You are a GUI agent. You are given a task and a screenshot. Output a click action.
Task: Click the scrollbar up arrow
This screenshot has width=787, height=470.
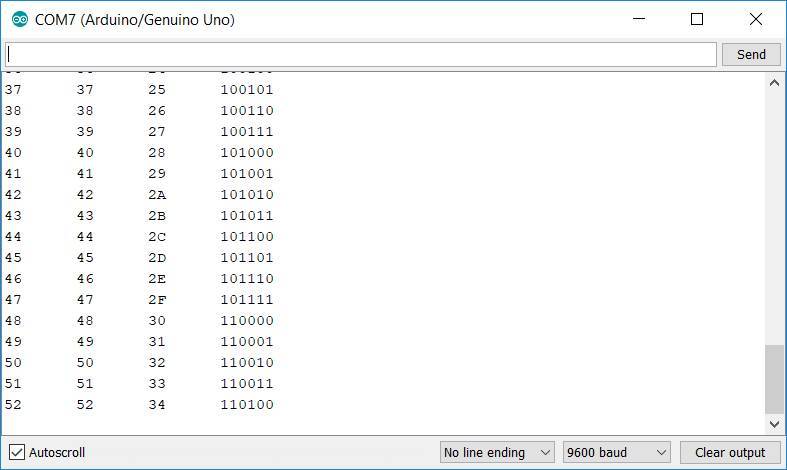point(774,83)
